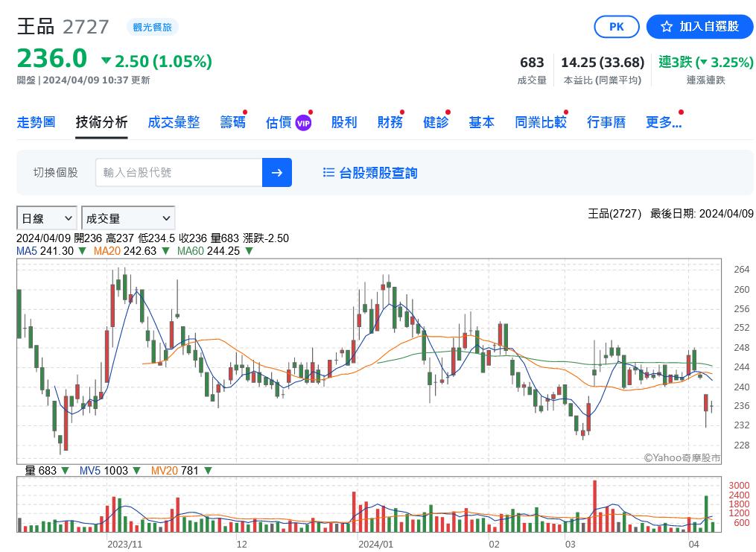Click the 王品 2727 stock title

tap(63, 27)
